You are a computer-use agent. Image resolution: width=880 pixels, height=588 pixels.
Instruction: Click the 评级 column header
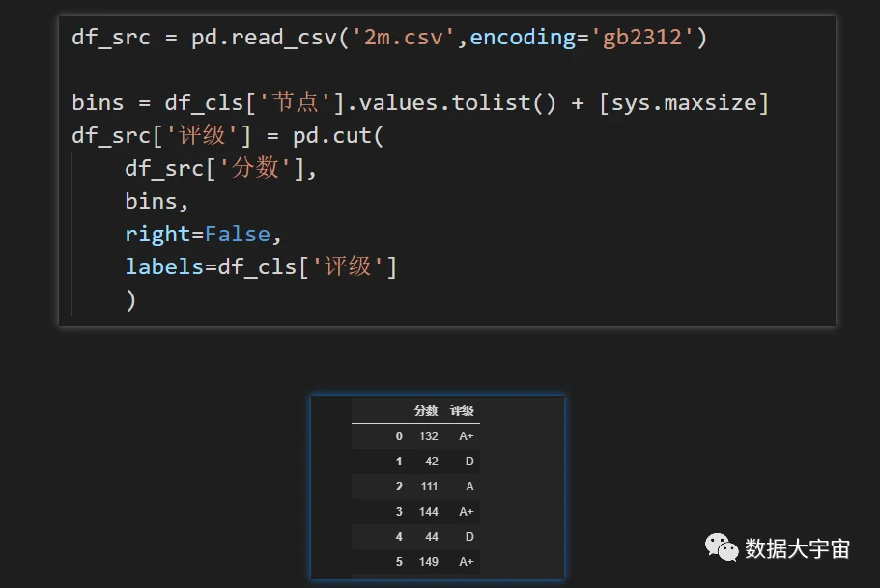point(462,410)
